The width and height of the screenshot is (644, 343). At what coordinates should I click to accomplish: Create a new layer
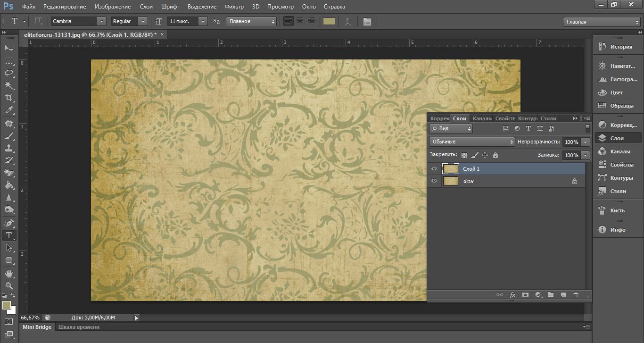click(563, 295)
